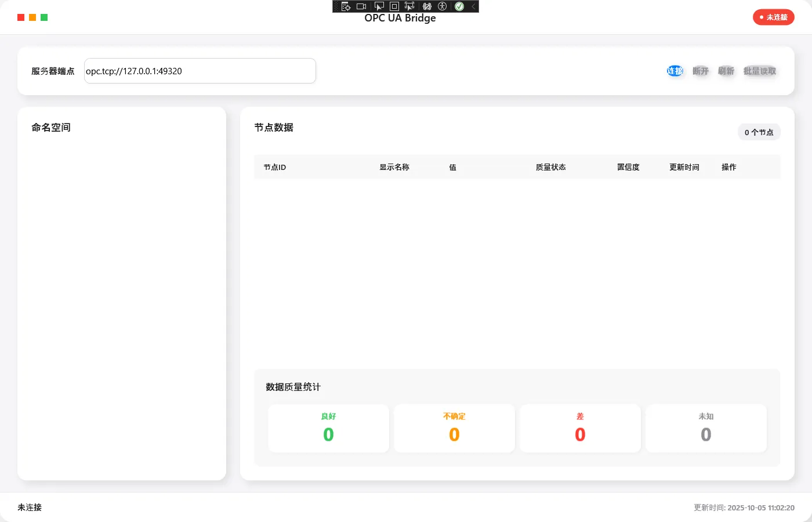812x522 pixels.
Task: Click the 质量状态 column header
Action: pos(550,167)
